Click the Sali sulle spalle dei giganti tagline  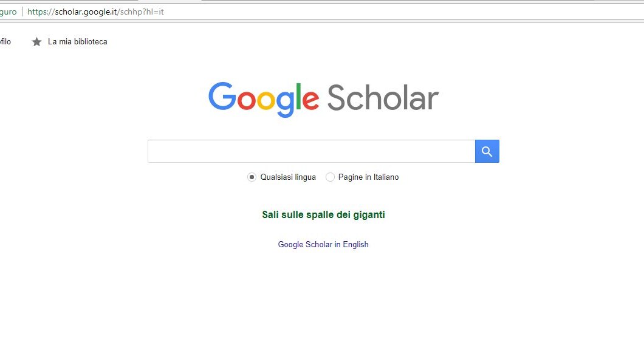[323, 215]
